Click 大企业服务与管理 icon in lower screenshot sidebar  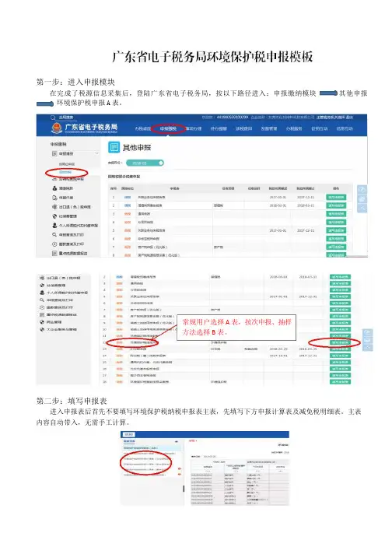click(x=42, y=329)
